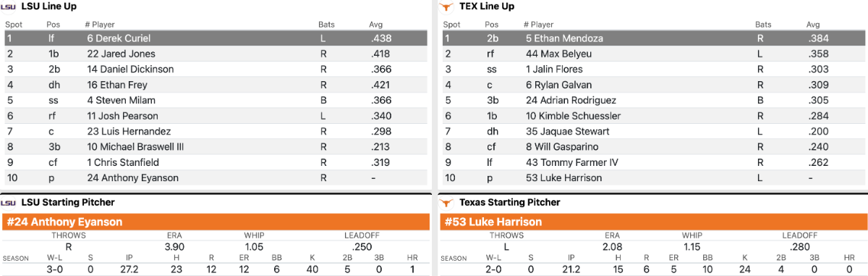Click Michael Braswell III row

pyautogui.click(x=216, y=147)
